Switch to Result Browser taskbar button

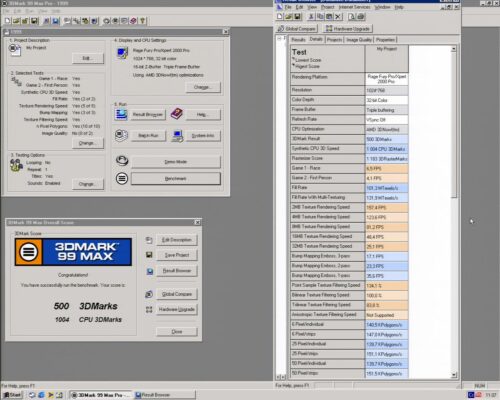pos(165,395)
